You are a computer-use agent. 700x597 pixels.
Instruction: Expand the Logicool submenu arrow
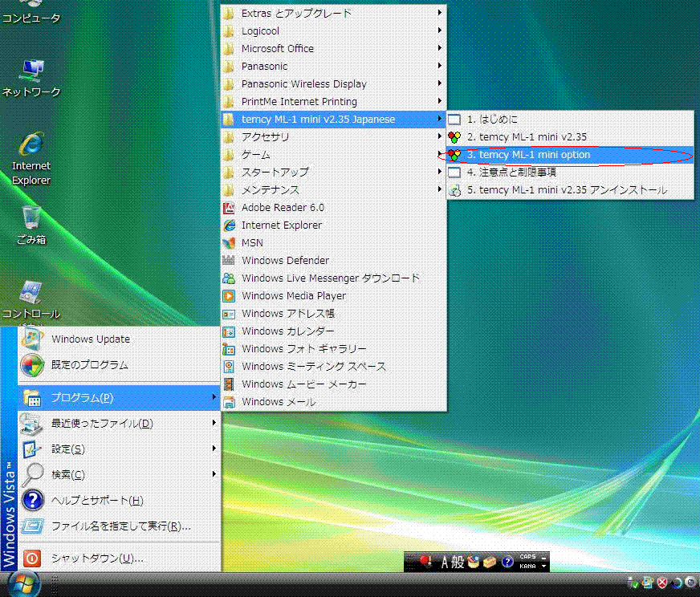[x=440, y=30]
